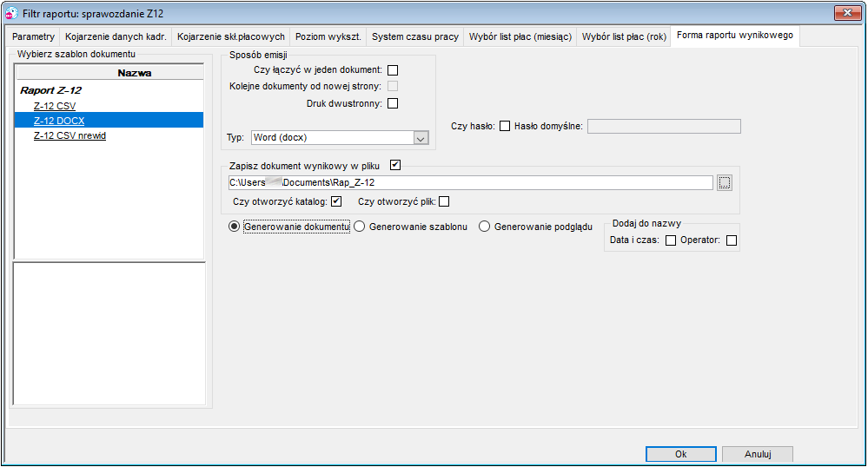
Task: Open Kojarzenie skł.płacowych tab
Action: 231,36
